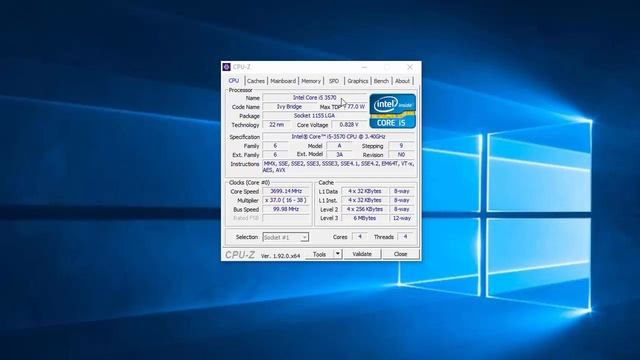The width and height of the screenshot is (640, 360).
Task: Close the CPU-Z window with X
Action: pyautogui.click(x=410, y=67)
